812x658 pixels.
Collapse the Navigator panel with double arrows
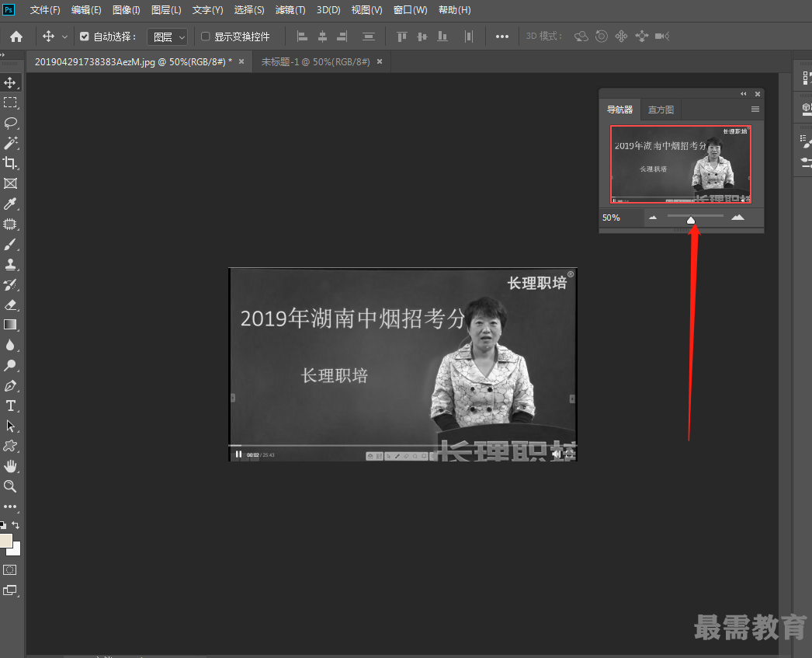(x=744, y=94)
